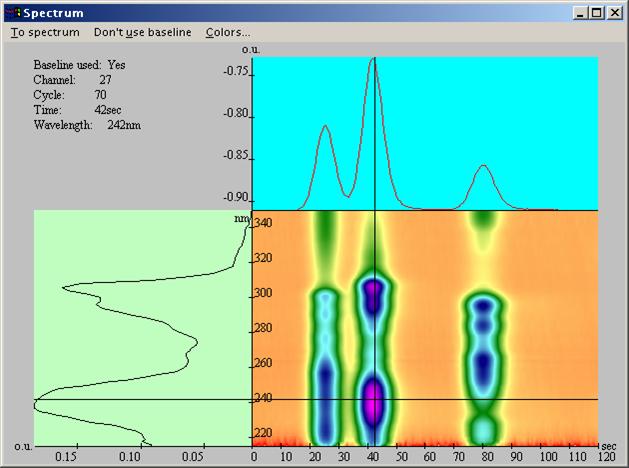Screen dimensions: 629x468
Task: Click the 'Time: 42sec' readout
Action: pos(77,109)
